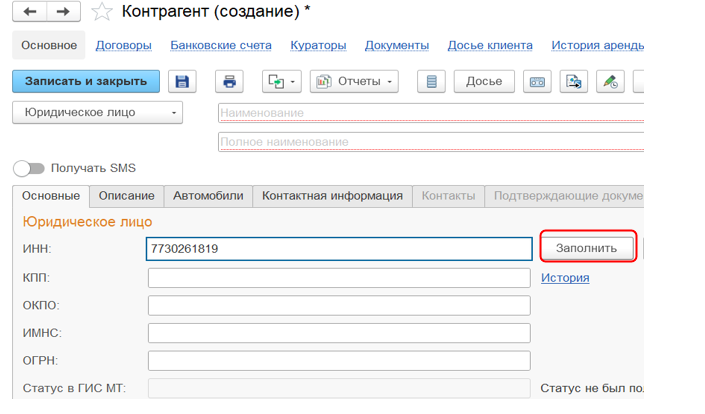705x414 pixels.
Task: Click the Записать и закрыть button
Action: pos(86,82)
